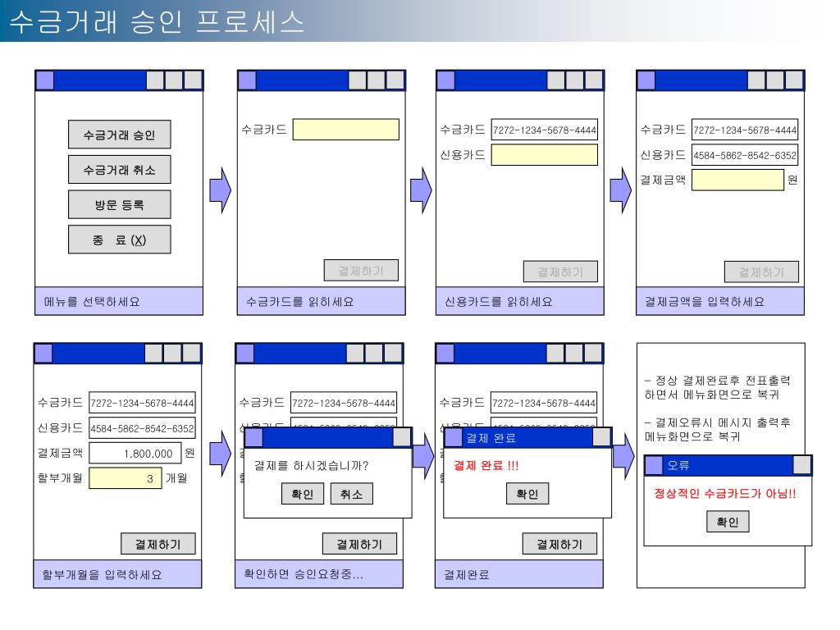Viewport: 840px width, 630px height.
Task: Click lavender icon in 결제 완료 dialog title
Action: point(453,437)
